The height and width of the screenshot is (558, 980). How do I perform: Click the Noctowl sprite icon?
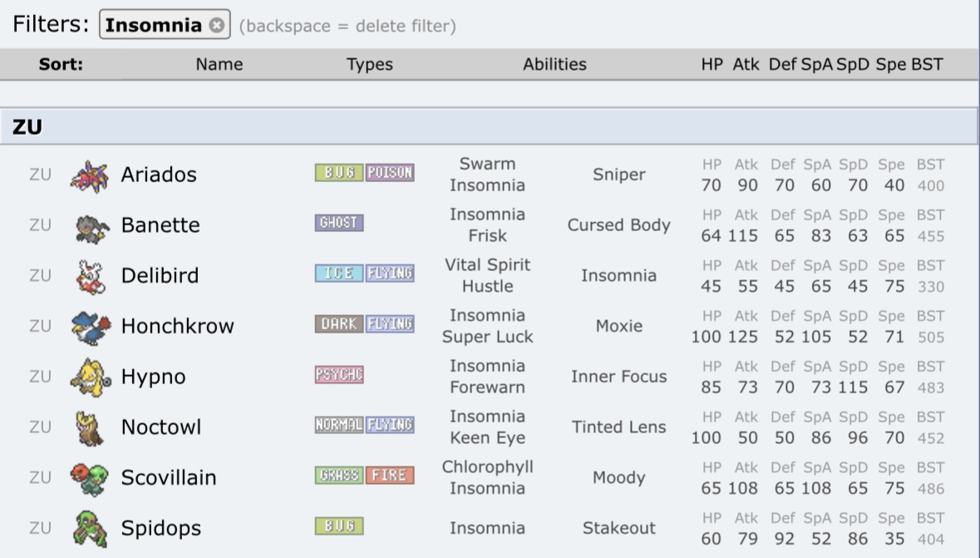click(90, 428)
